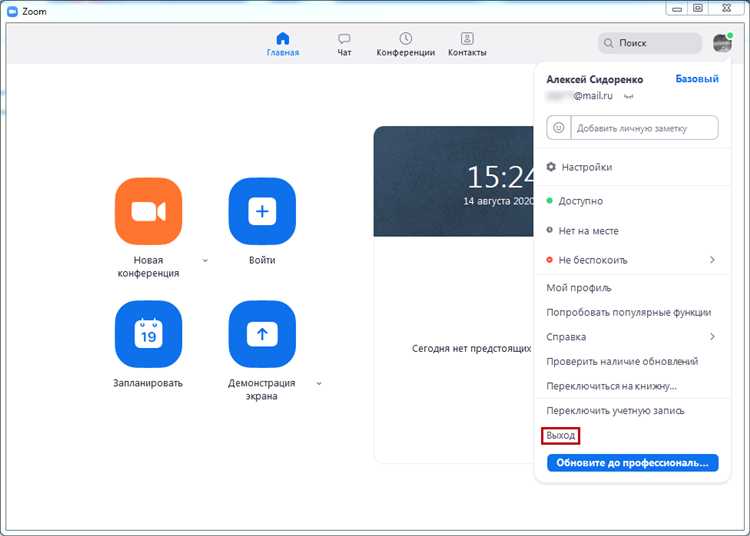Click the search magnifier icon
Image resolution: width=750 pixels, height=536 pixels.
click(x=608, y=43)
